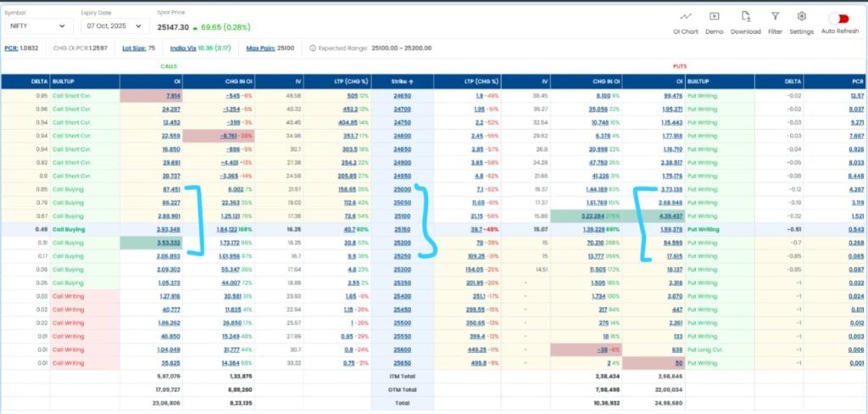The height and width of the screenshot is (414, 868).
Task: Open the Settings gear
Action: (x=801, y=17)
